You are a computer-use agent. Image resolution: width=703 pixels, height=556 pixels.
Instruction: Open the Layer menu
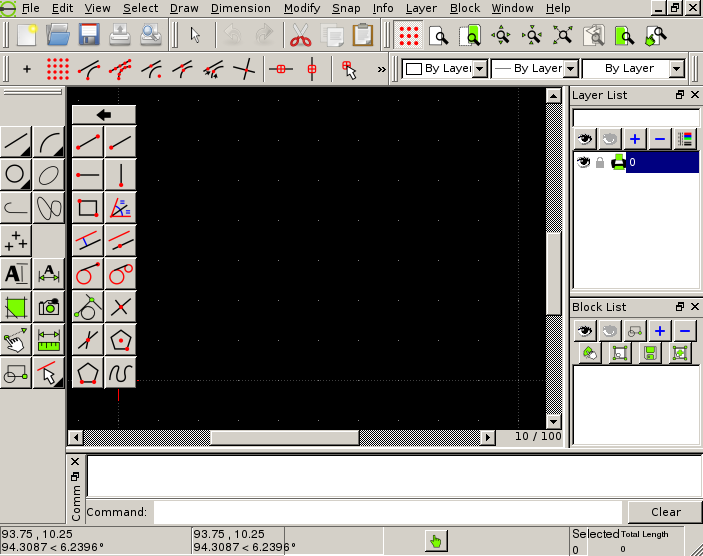point(421,8)
